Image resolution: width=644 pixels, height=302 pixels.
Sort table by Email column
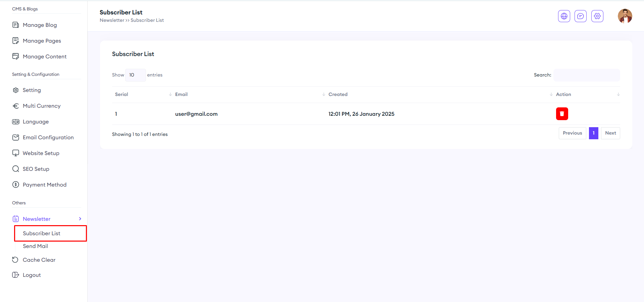point(181,94)
